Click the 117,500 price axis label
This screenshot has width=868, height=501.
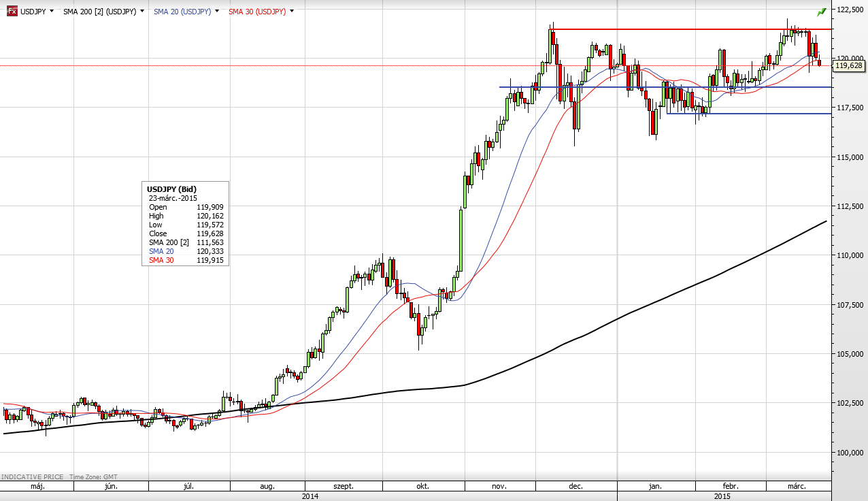pyautogui.click(x=850, y=108)
